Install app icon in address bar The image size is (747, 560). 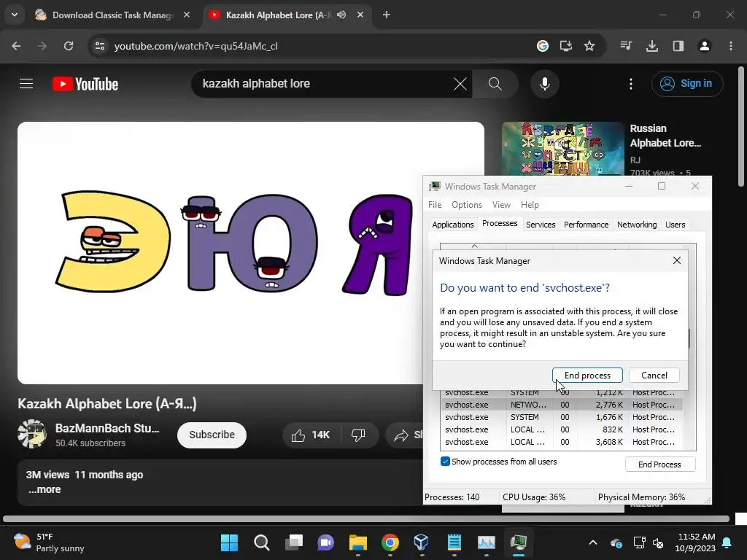pos(565,46)
